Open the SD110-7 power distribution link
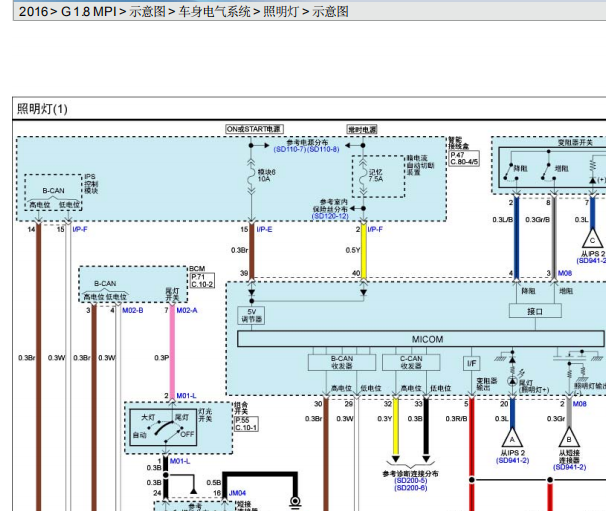 [x=290, y=149]
